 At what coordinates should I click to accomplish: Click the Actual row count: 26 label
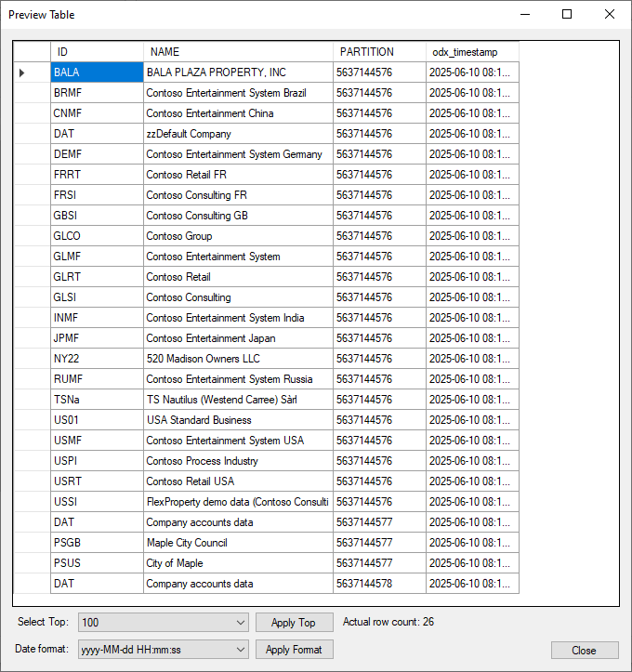(x=388, y=622)
